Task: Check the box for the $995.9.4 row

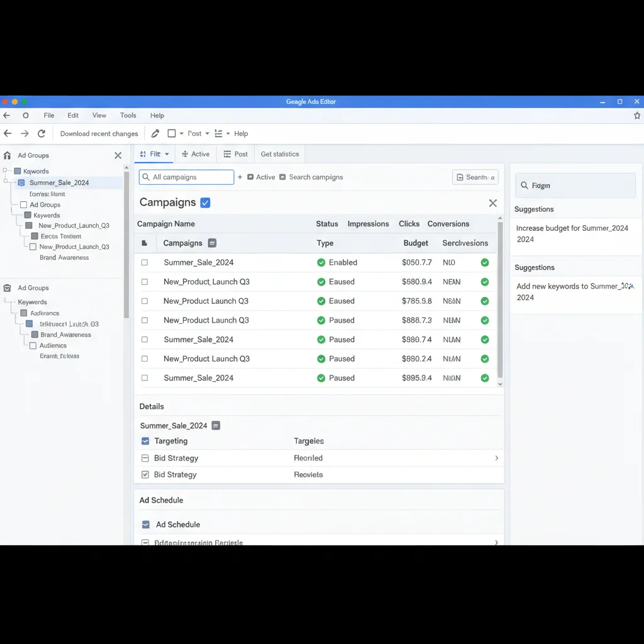Action: pyautogui.click(x=145, y=378)
